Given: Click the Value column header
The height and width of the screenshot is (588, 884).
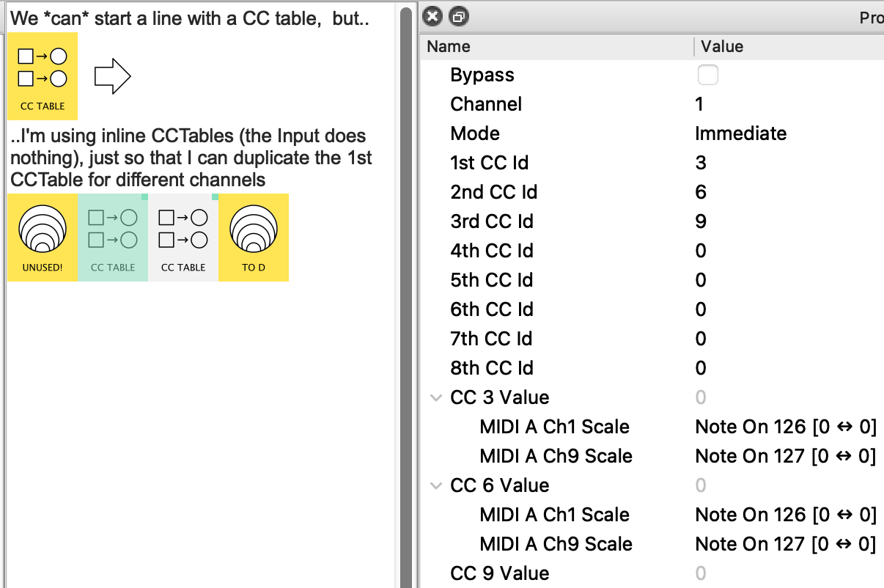Looking at the screenshot, I should (x=721, y=46).
